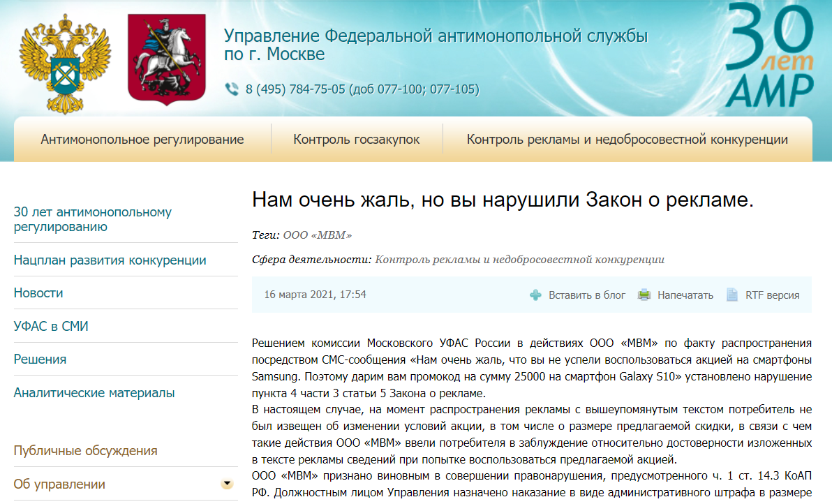Open УФАС в СМИ section
The width and height of the screenshot is (832, 504).
(x=51, y=326)
